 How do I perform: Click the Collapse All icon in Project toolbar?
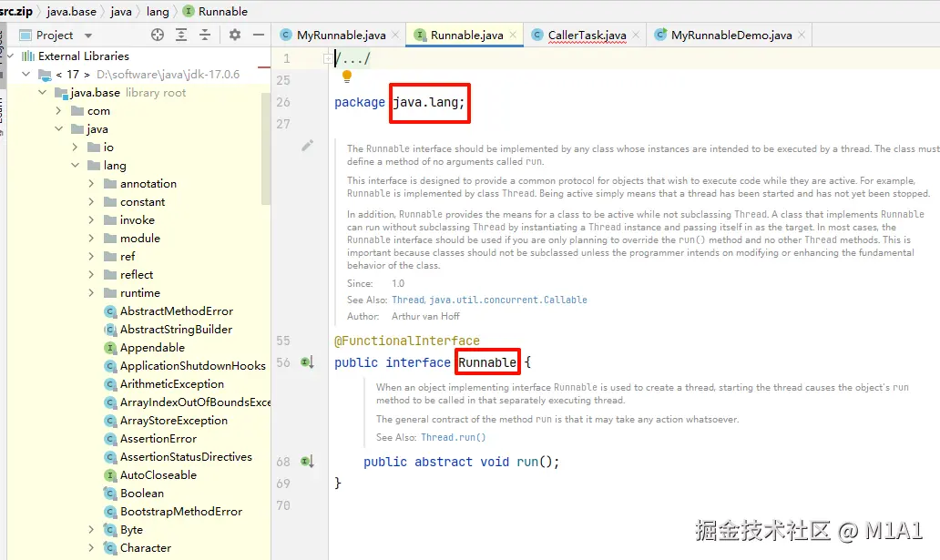click(x=205, y=35)
